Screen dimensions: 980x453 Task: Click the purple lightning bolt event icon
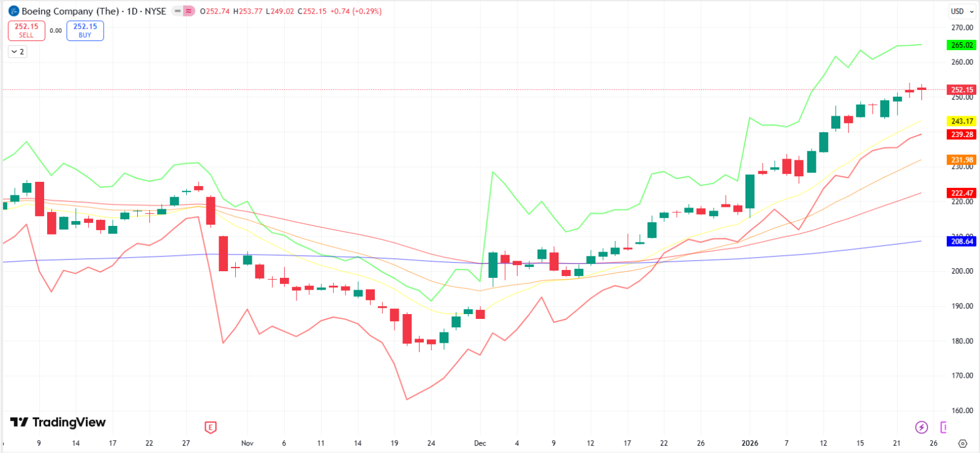tap(921, 427)
